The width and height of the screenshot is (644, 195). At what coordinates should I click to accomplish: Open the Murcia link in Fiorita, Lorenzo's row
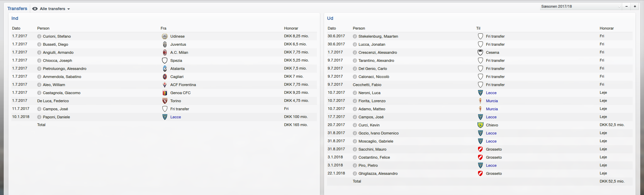[492, 101]
